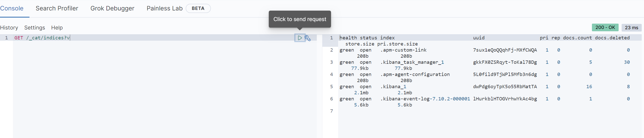644x138 pixels.
Task: Open the Search Profiler tab
Action: click(57, 8)
